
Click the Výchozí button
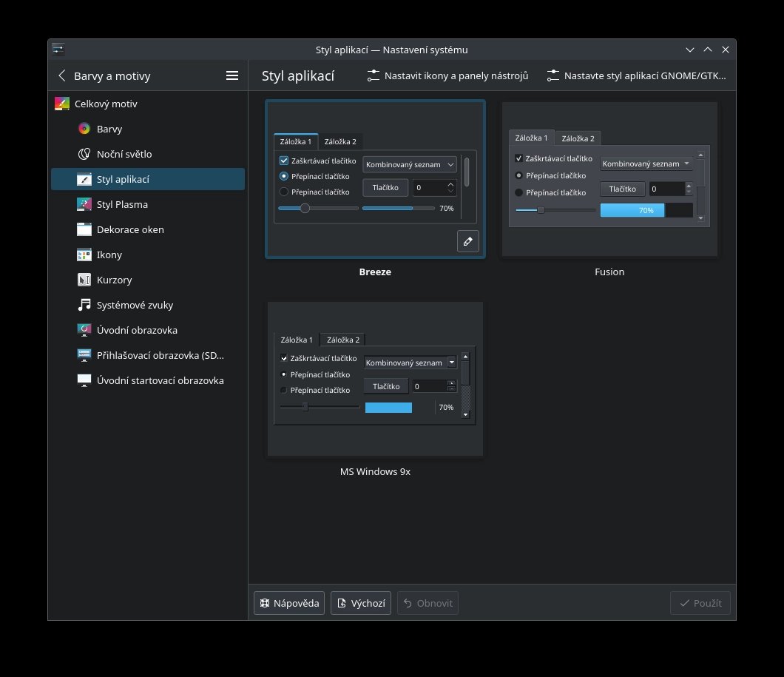tap(361, 603)
